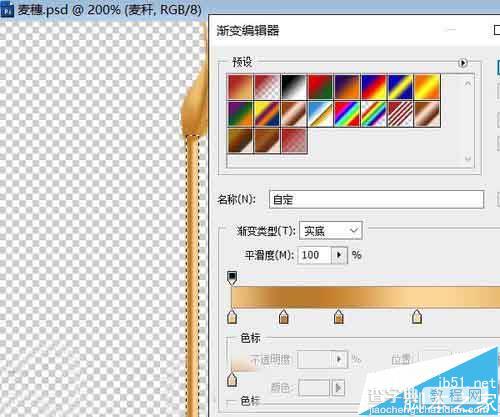The height and width of the screenshot is (417, 500).
Task: Choose the red to green gradient preset
Action: 320,87
